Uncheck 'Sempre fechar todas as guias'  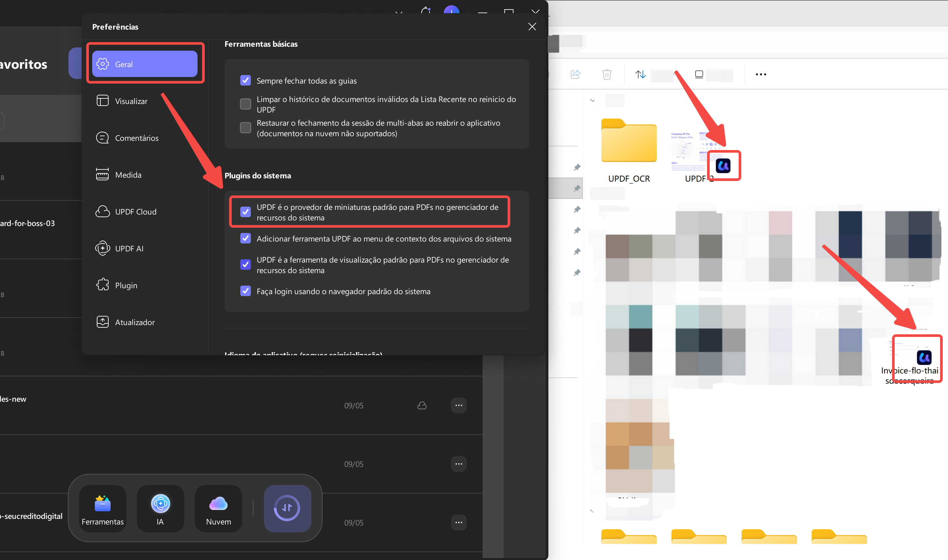click(246, 80)
